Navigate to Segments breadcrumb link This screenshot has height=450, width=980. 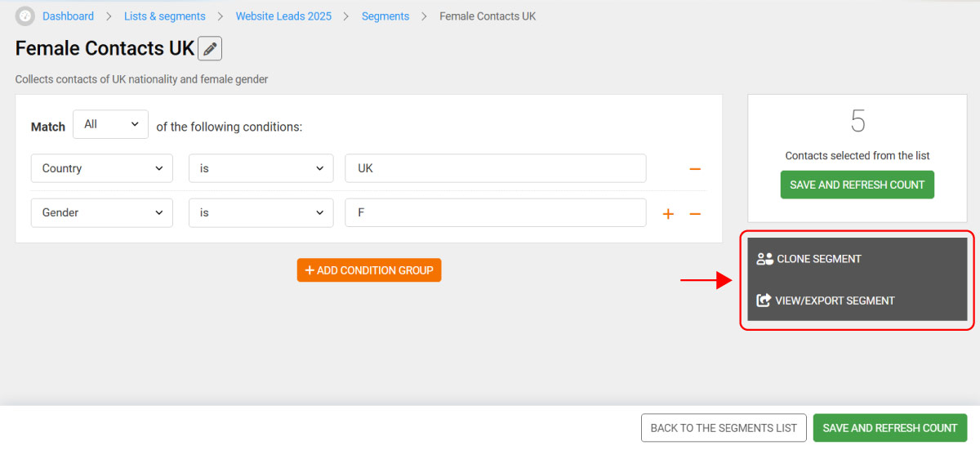(x=385, y=16)
